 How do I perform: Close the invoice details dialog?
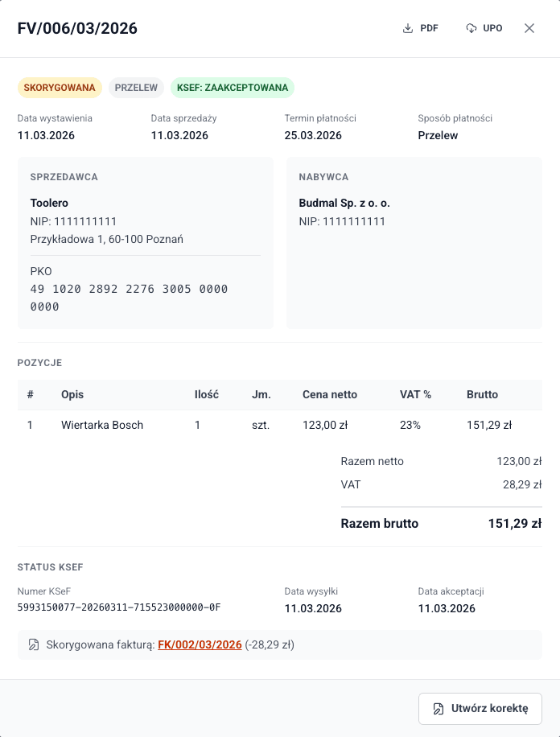coord(529,28)
